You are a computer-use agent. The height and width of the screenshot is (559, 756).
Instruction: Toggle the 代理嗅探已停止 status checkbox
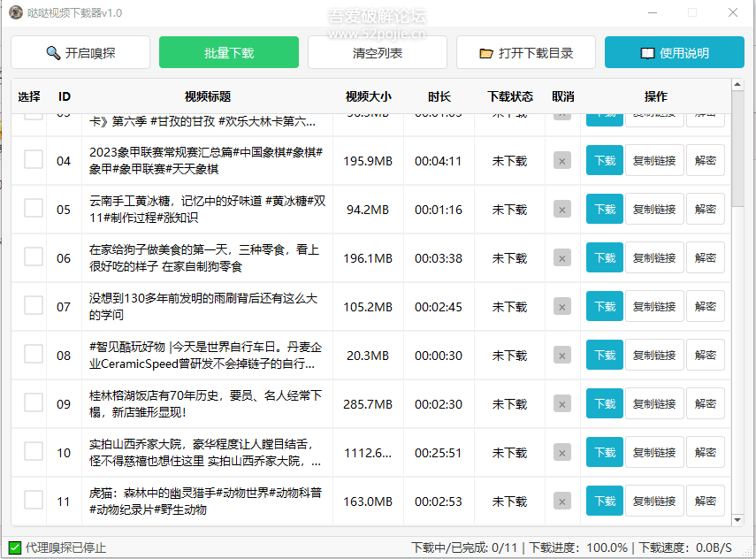tap(15, 548)
